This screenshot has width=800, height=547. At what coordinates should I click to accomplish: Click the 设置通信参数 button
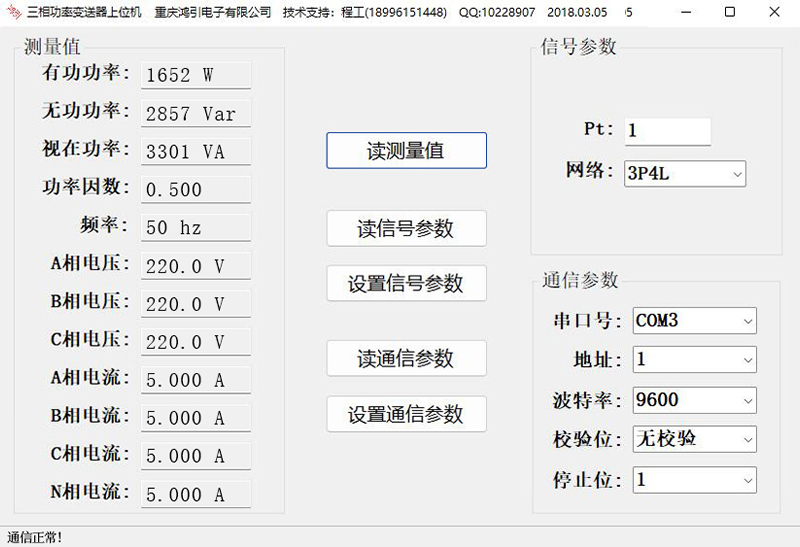pos(406,414)
